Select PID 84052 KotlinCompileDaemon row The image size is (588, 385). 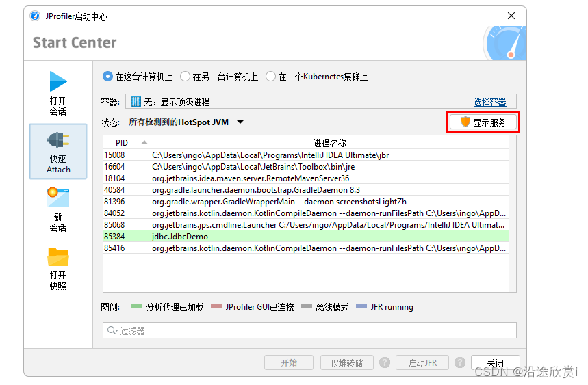click(x=306, y=213)
